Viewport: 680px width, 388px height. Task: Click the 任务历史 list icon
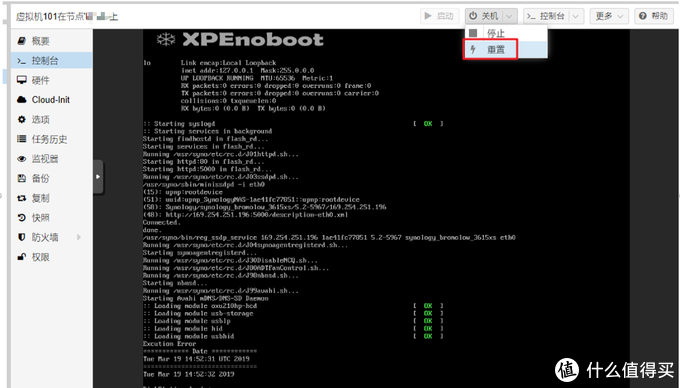[x=21, y=139]
